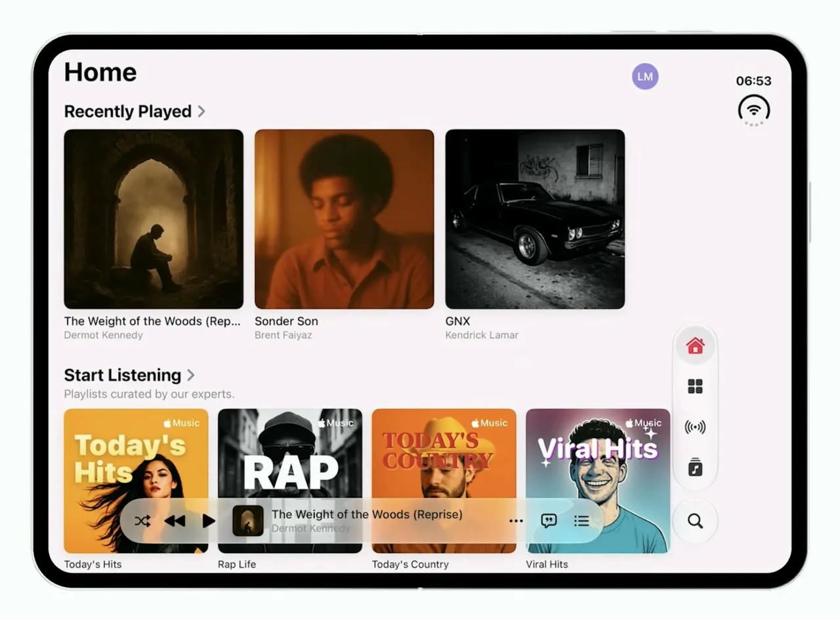Click the Sonder Son album title text
This screenshot has height=620, width=840.
(x=286, y=321)
